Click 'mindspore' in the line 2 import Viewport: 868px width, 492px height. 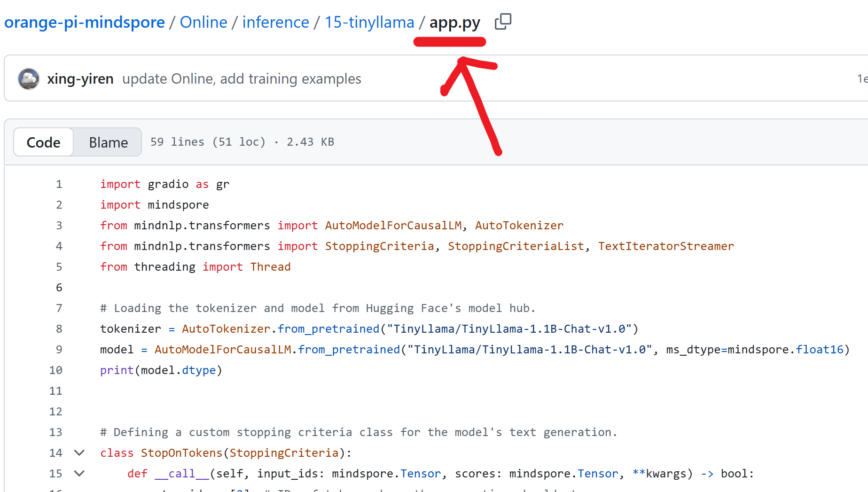(179, 205)
